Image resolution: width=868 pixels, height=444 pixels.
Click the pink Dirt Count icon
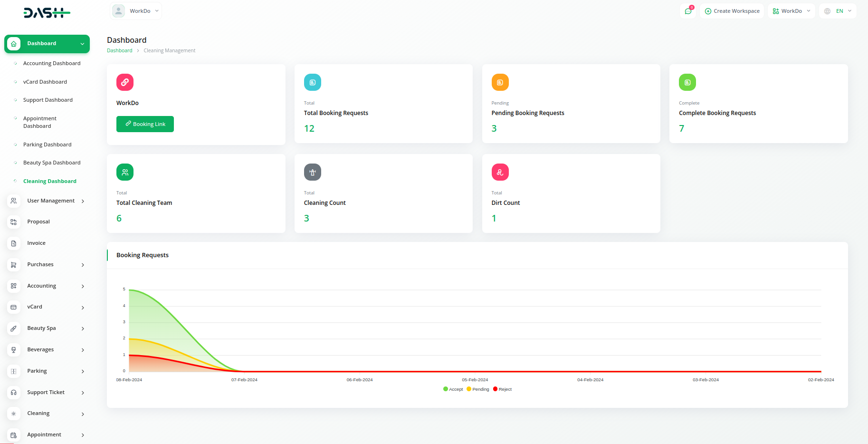click(x=500, y=172)
